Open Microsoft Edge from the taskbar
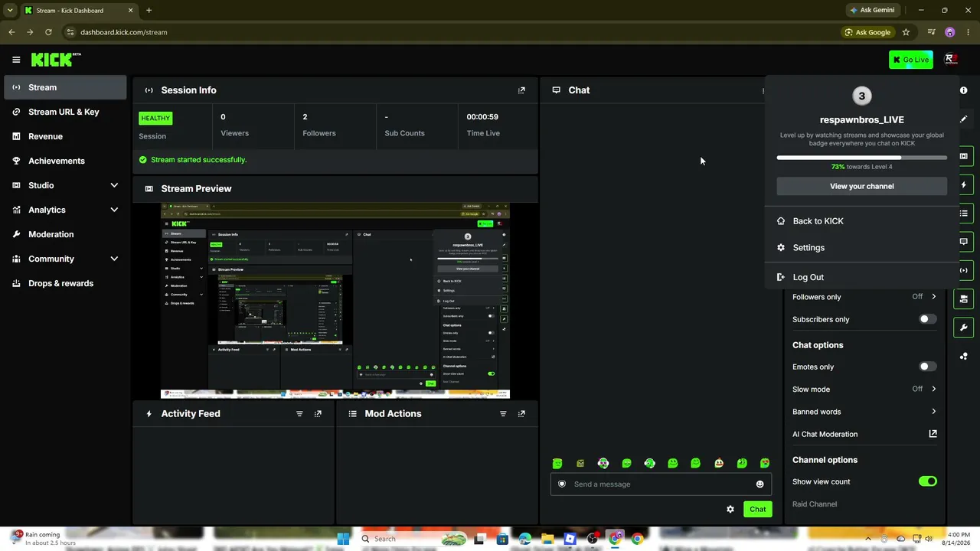 point(524,539)
